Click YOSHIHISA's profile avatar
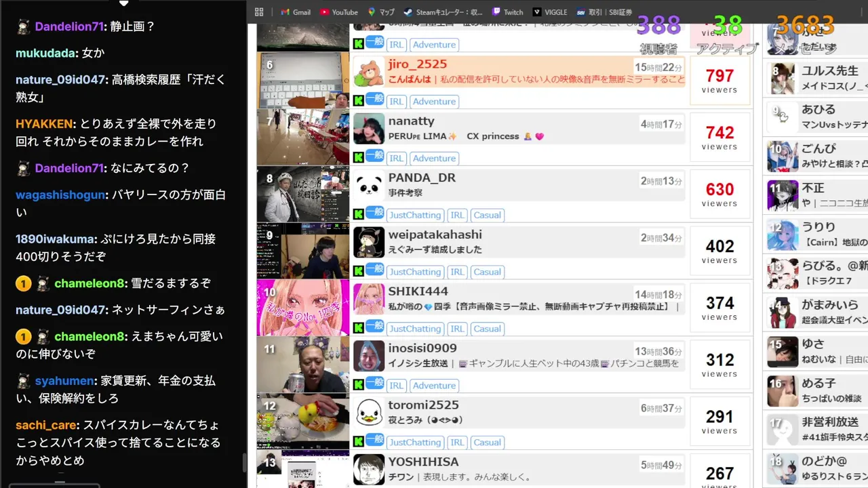Viewport: 868px width, 488px height. tap(369, 470)
